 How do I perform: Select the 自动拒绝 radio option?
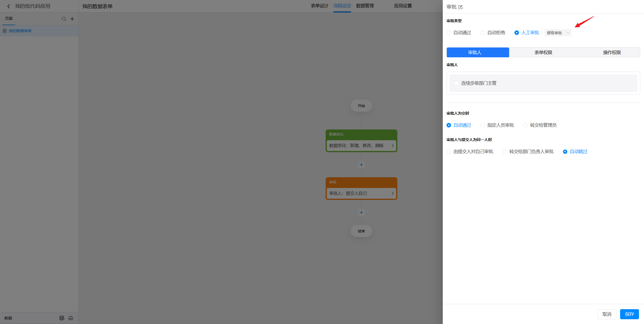482,33
